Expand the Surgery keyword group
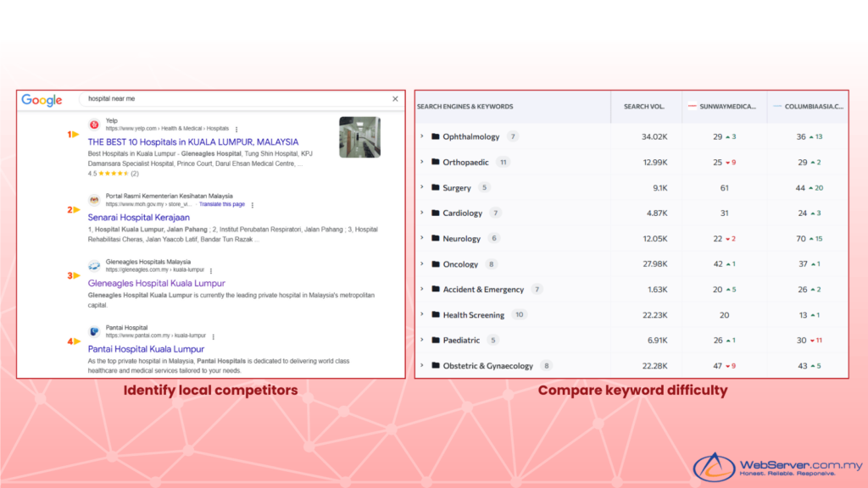 point(422,187)
